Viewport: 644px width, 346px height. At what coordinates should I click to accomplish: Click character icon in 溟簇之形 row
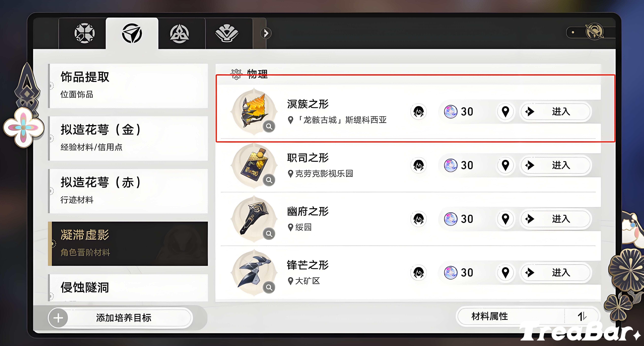tap(419, 111)
